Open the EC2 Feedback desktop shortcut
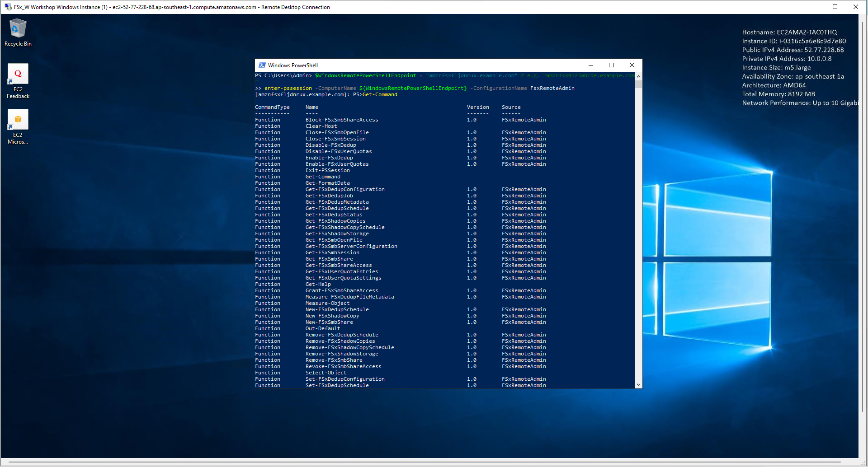Image resolution: width=868 pixels, height=467 pixels. (18, 81)
